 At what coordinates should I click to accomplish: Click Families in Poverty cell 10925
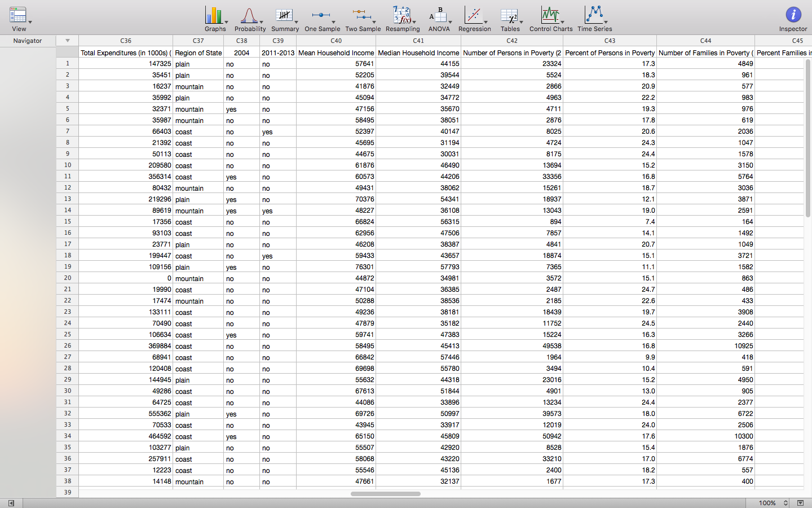tap(706, 346)
